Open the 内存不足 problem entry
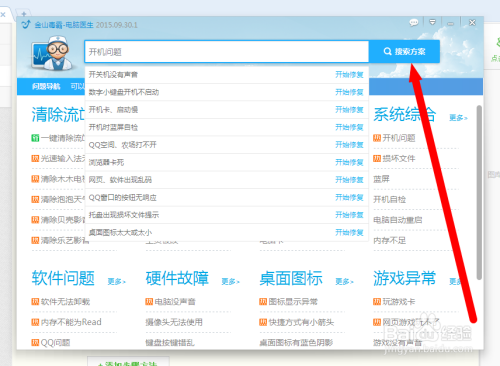 click(x=389, y=240)
